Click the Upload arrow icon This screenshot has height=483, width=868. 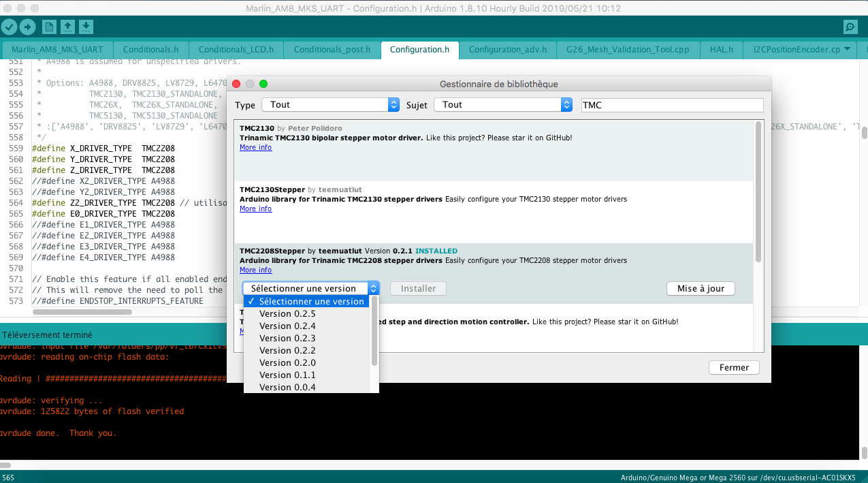(27, 27)
